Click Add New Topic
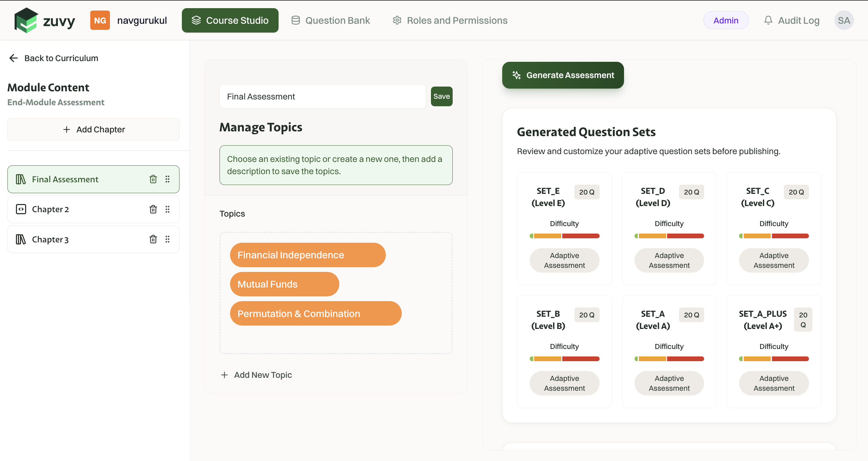This screenshot has height=461, width=868. coord(256,375)
